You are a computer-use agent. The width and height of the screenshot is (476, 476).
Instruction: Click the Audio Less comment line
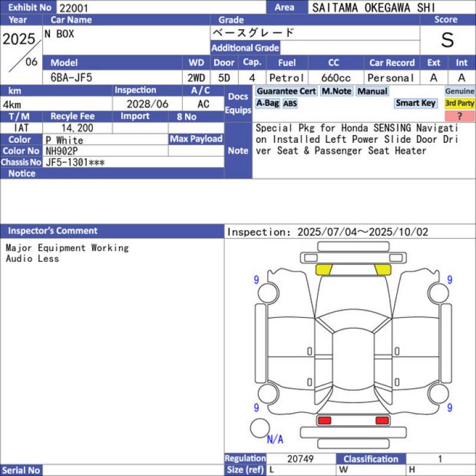coord(32,259)
